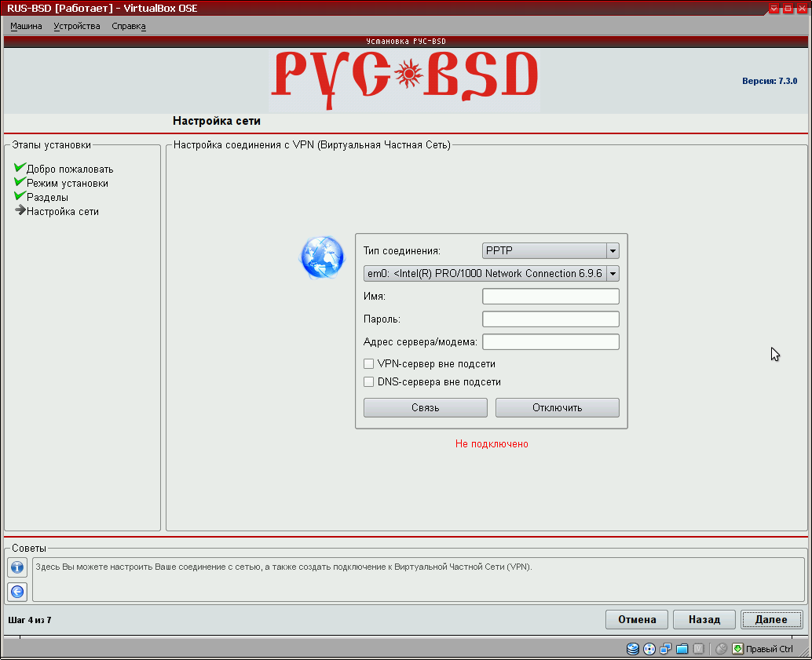Click the network adapters icon in status bar

(665, 648)
